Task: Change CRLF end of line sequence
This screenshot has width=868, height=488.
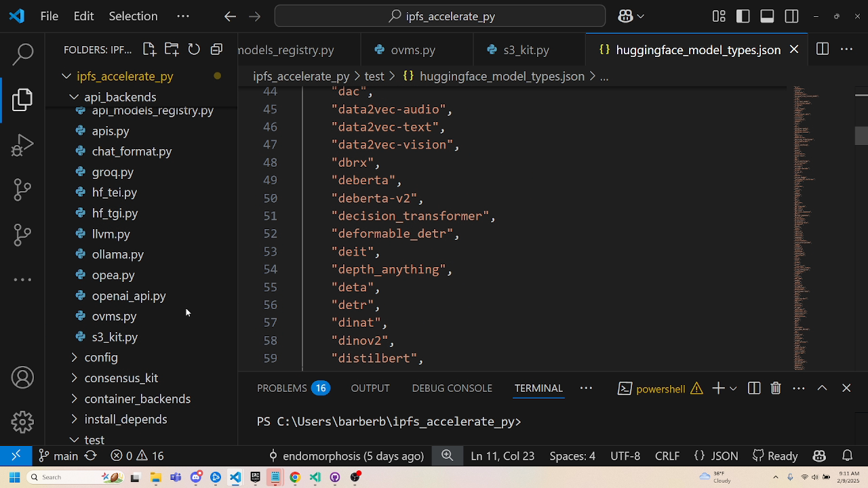Action: (667, 456)
